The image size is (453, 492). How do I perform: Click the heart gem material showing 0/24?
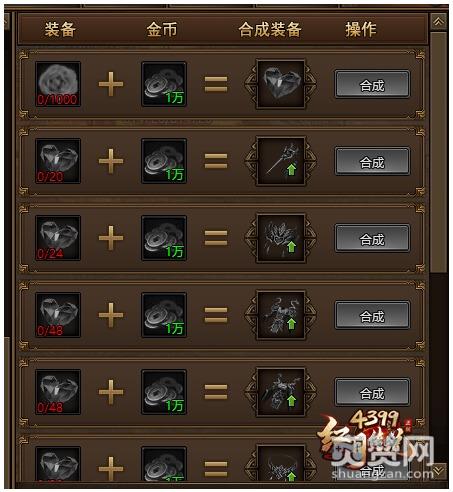point(58,238)
